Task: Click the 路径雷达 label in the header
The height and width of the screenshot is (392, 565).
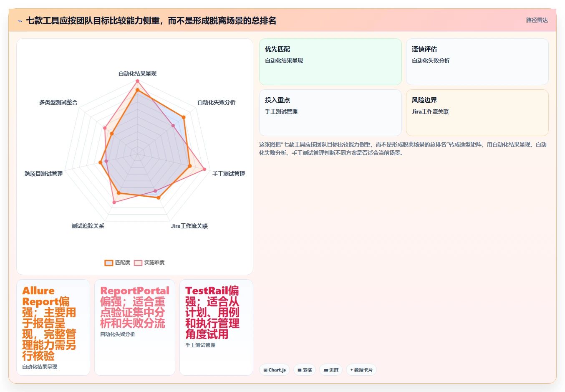Action: tap(537, 20)
